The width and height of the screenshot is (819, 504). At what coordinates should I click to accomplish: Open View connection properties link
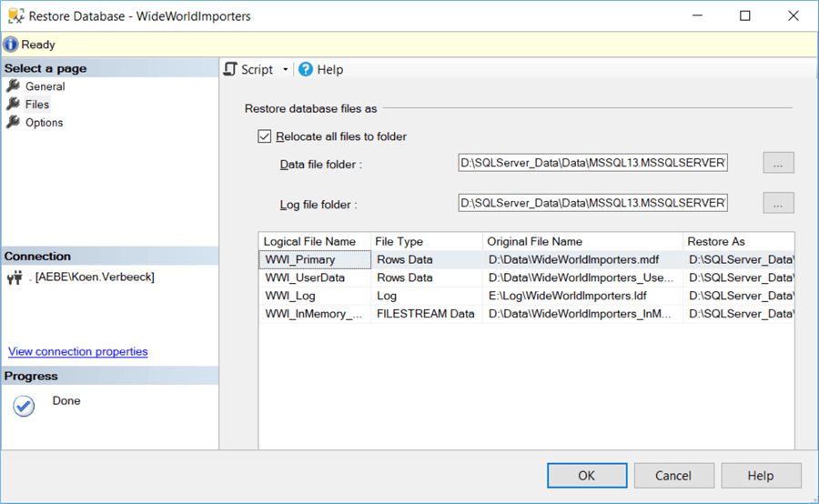pos(78,351)
